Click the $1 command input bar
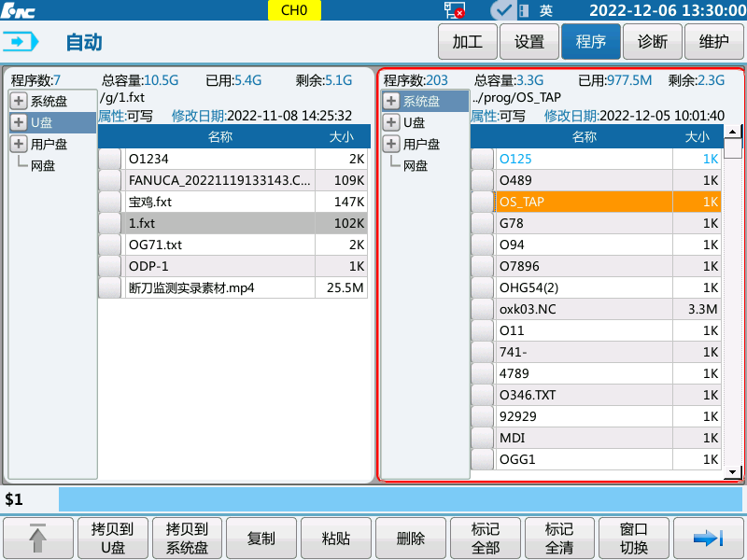 (402, 499)
